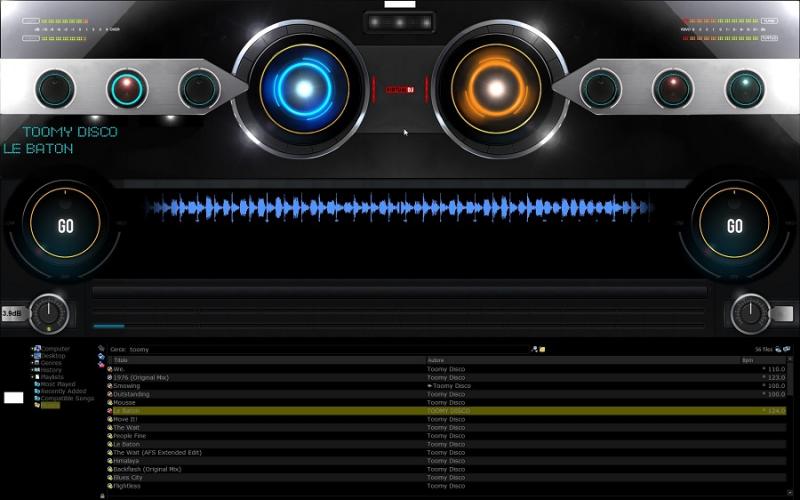This screenshot has height=500, width=800.
Task: Click the last icon right of the file count
Action: pos(787,349)
